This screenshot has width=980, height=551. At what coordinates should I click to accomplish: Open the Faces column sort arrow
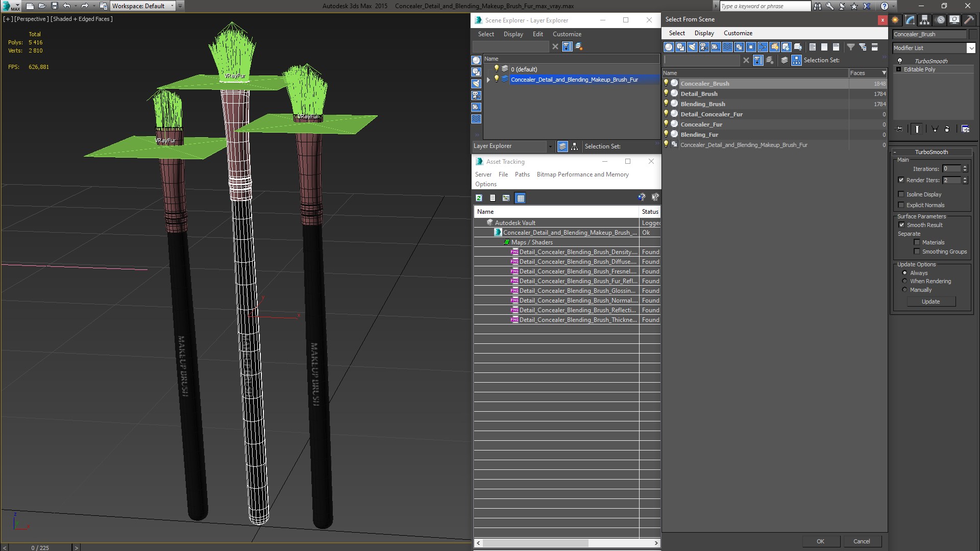tap(884, 73)
